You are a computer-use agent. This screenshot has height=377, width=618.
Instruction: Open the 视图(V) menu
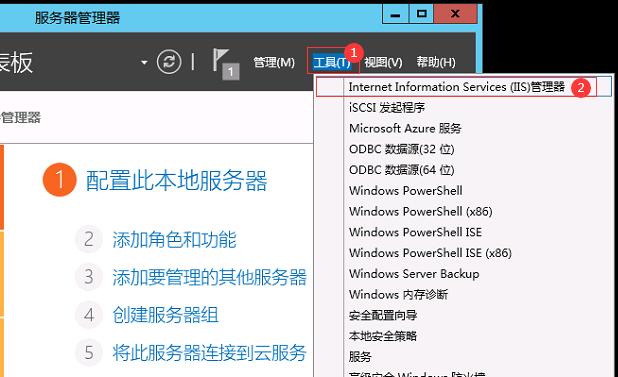(383, 62)
